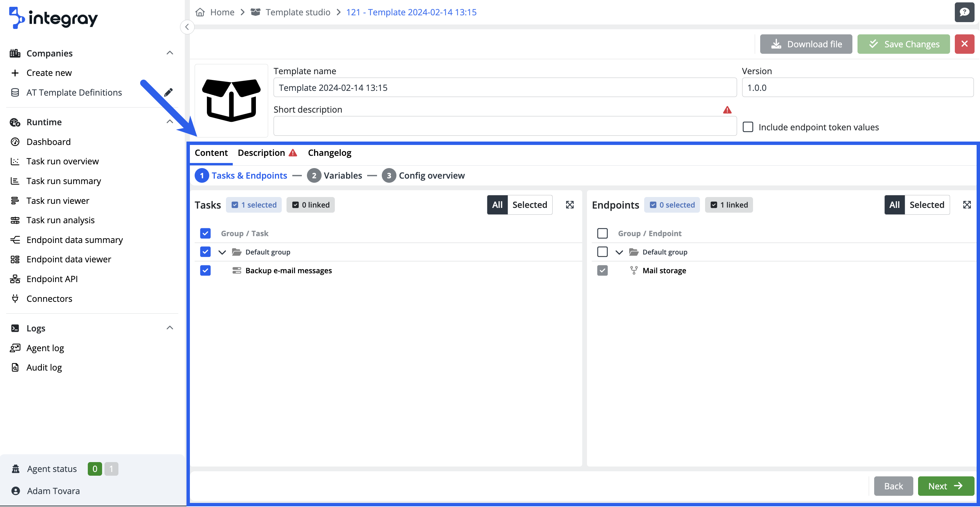Image resolution: width=980 pixels, height=507 pixels.
Task: Collapse the Companies sidebar section
Action: click(170, 53)
